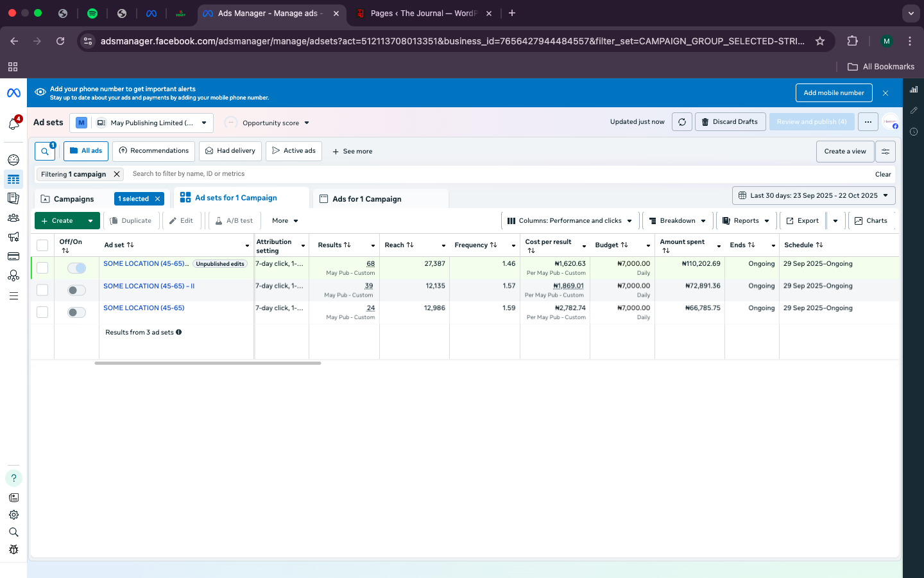
Task: Tick the select-all checkbox in table header
Action: (x=42, y=245)
